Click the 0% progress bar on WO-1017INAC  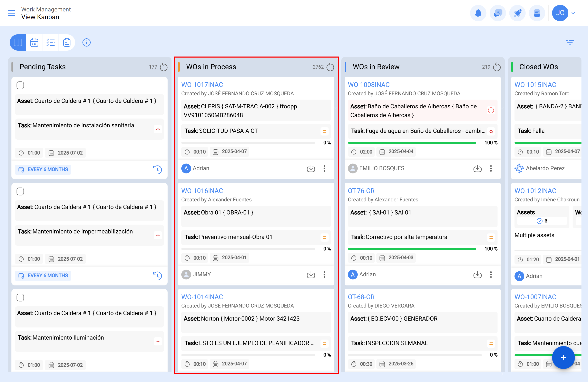[x=248, y=143]
